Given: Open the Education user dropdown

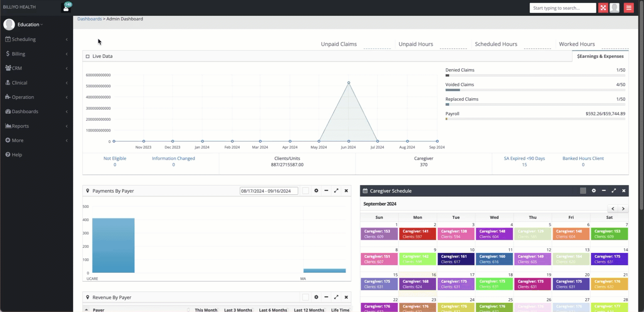Looking at the screenshot, I should pyautogui.click(x=29, y=25).
